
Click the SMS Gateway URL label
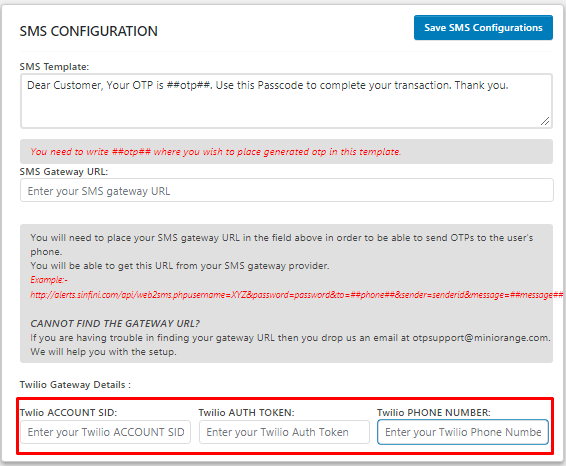(x=64, y=171)
